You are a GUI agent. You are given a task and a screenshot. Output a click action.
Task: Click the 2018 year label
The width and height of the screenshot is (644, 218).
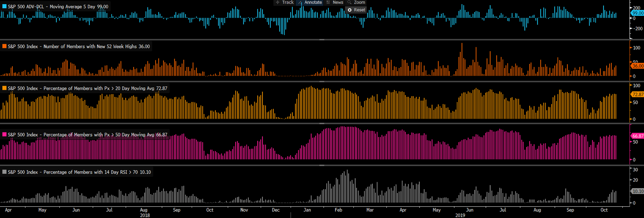[x=145, y=215]
